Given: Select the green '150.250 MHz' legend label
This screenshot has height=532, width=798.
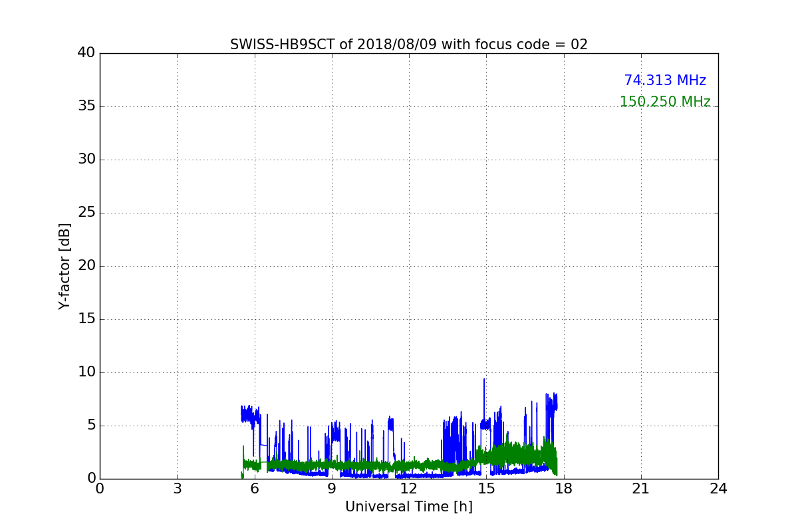Looking at the screenshot, I should pyautogui.click(x=665, y=102).
